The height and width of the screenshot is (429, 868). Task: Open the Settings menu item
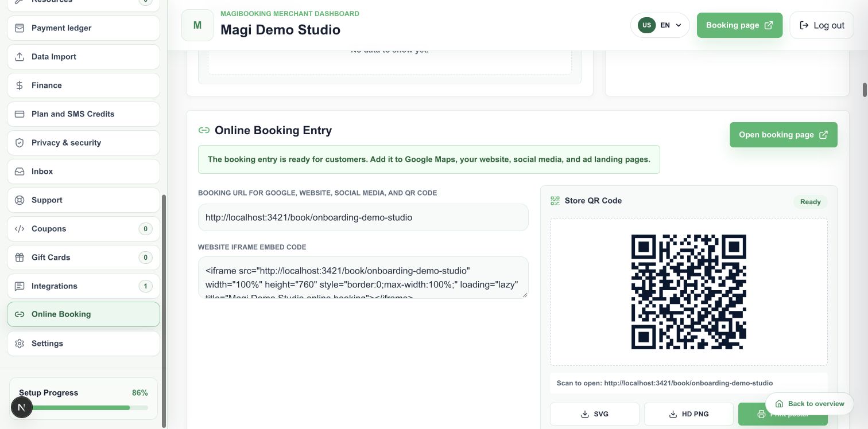click(83, 344)
